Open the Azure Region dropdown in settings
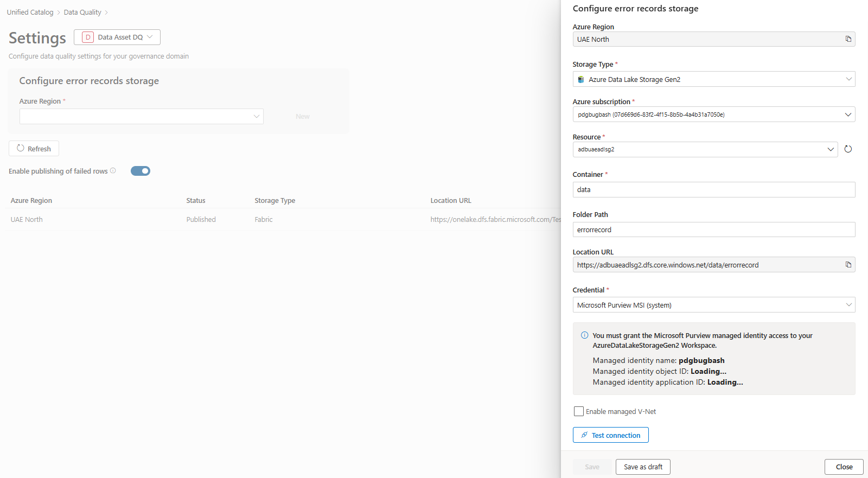 pyautogui.click(x=142, y=116)
